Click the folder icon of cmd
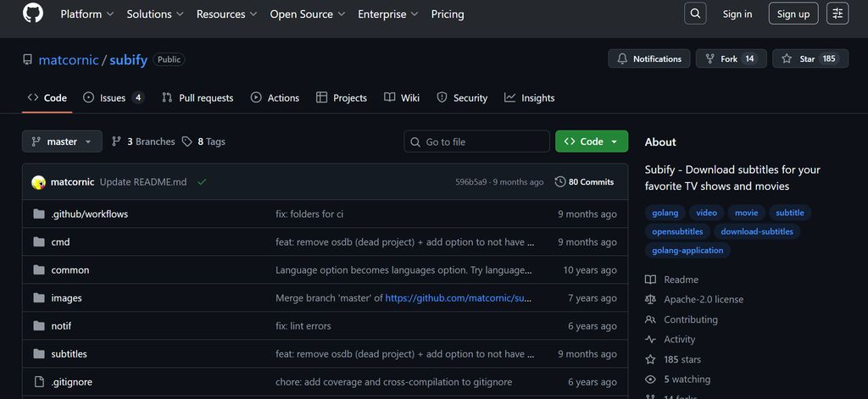The height and width of the screenshot is (399, 868). pyautogui.click(x=39, y=241)
